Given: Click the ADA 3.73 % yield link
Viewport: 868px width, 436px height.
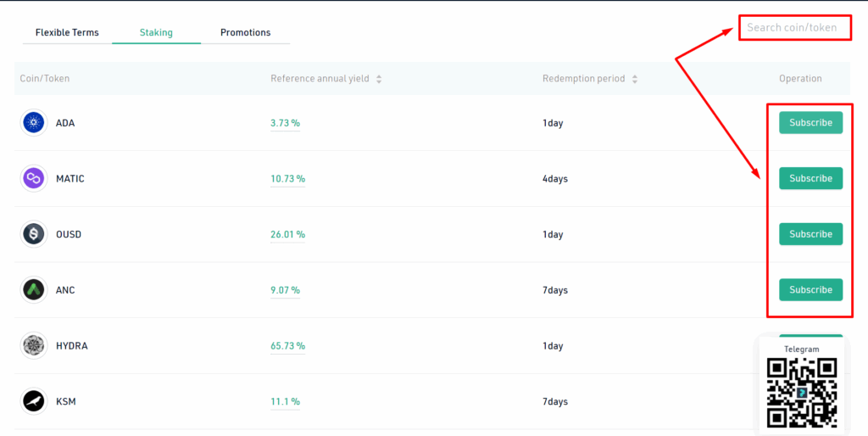Looking at the screenshot, I should pyautogui.click(x=285, y=123).
